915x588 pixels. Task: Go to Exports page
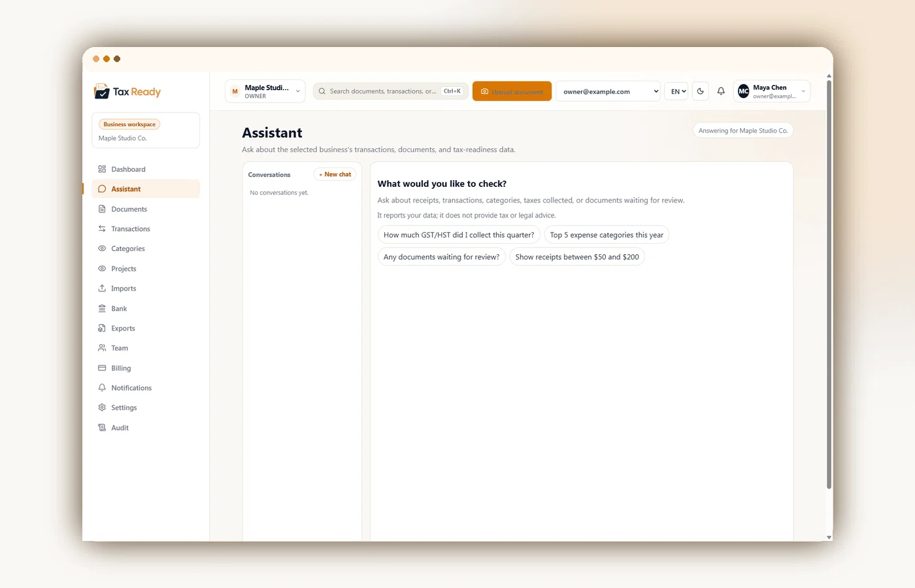(146, 328)
